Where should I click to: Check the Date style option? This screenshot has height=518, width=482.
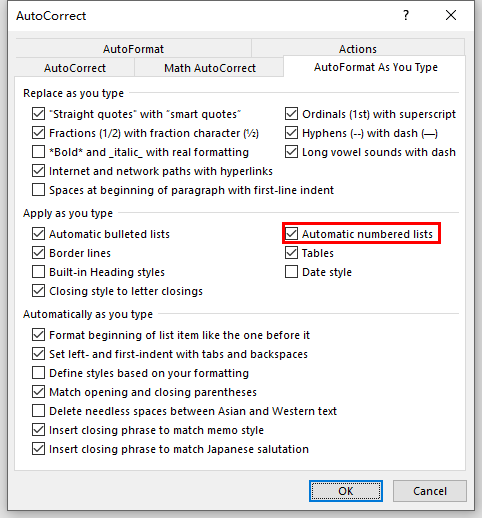click(291, 272)
